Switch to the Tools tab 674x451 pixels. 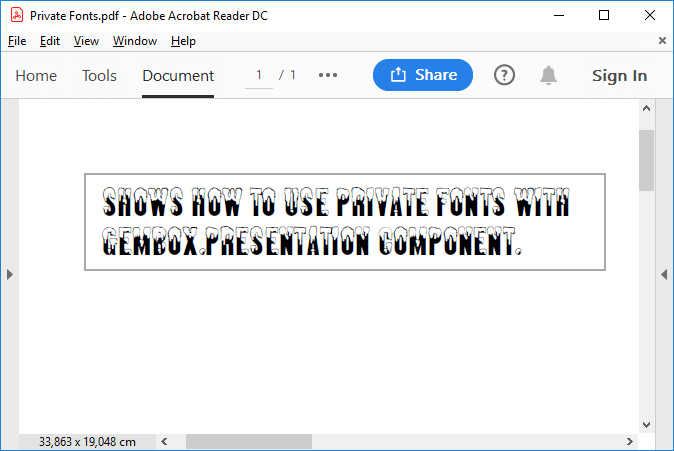click(x=99, y=76)
